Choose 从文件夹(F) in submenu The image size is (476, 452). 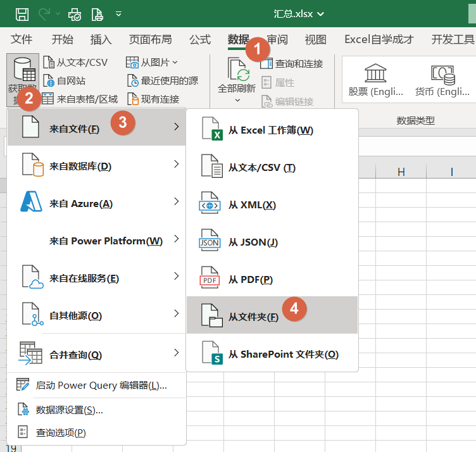[x=272, y=315]
